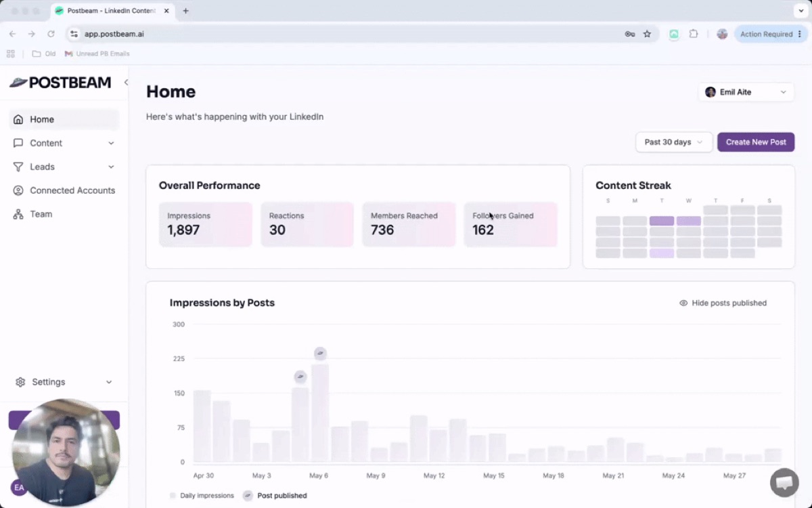Screen dimensions: 812x508
Task: Click the site info icon in address bar
Action: click(74, 34)
